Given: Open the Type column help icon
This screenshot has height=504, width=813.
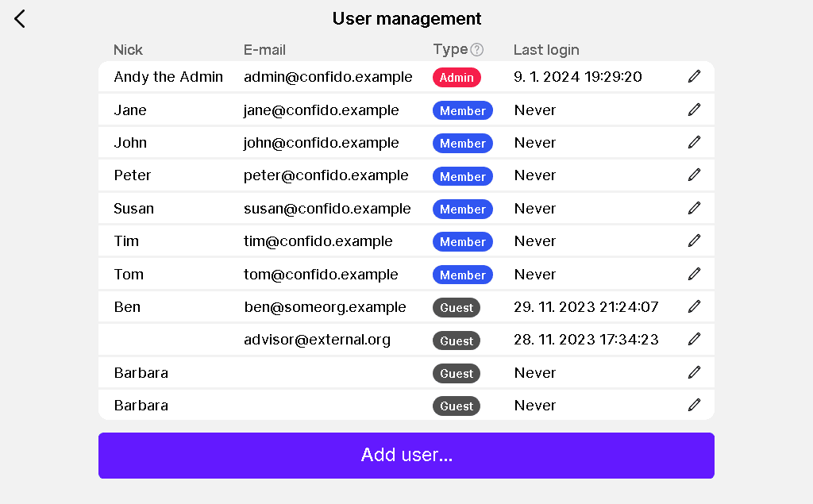Looking at the screenshot, I should [x=477, y=50].
